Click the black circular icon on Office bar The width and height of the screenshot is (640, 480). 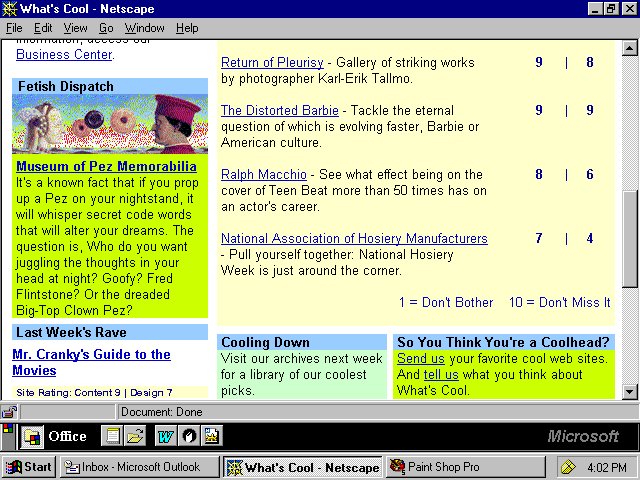[189, 436]
